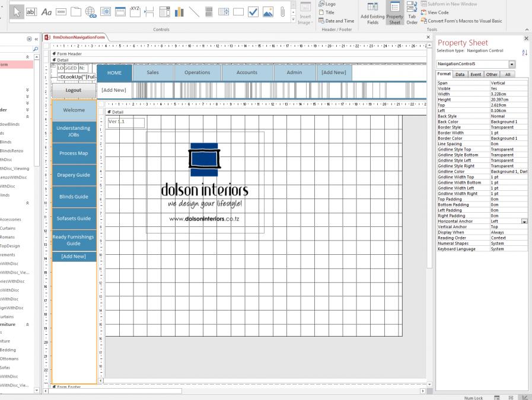Convert Form's Macros to Visual Basic
Viewport: 532px width, 400px height.
[x=461, y=21]
